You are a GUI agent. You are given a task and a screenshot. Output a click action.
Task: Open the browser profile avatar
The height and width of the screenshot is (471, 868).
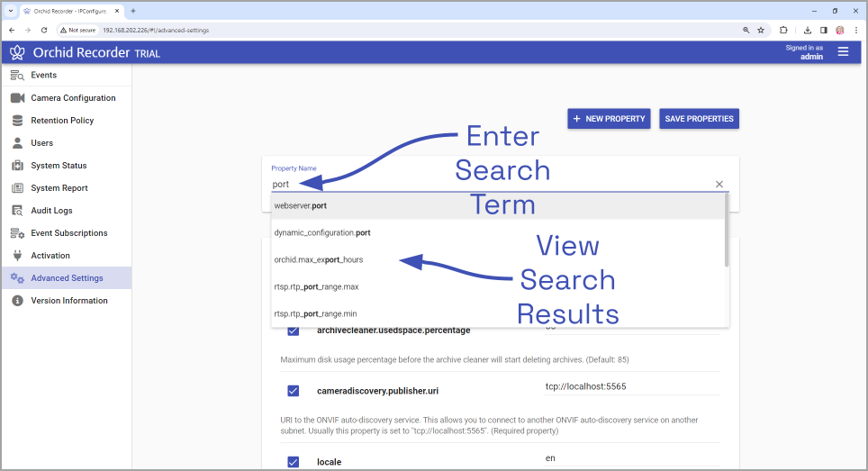coord(840,30)
